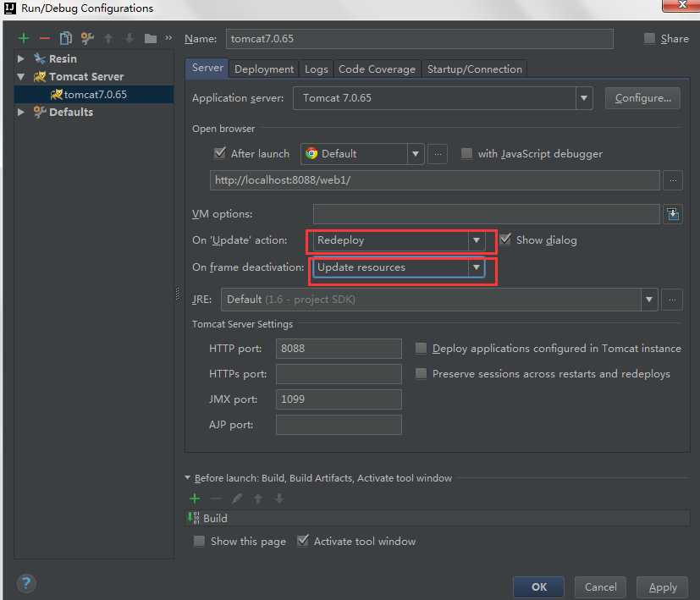Enable Deploy applications configured in Tomcat instance

tap(421, 348)
